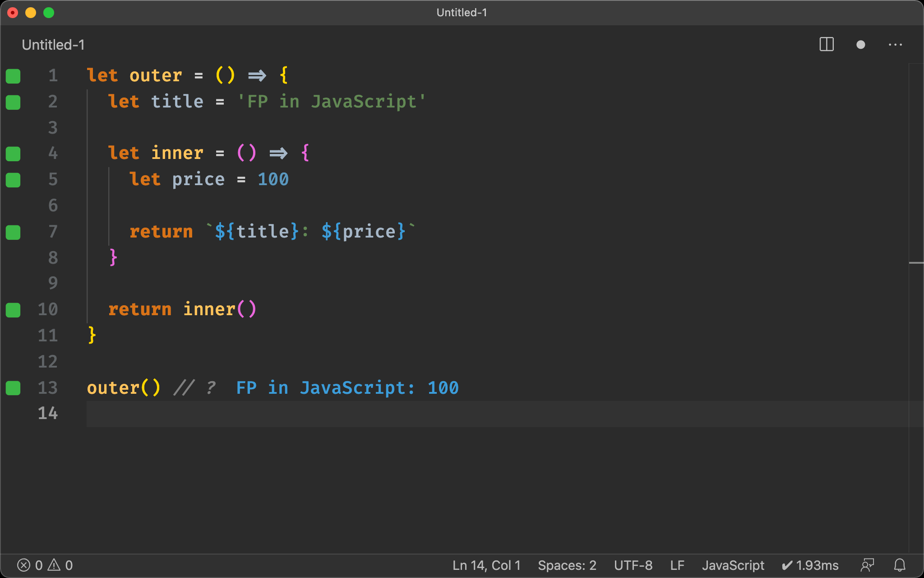Open the more actions ellipsis menu
924x578 pixels.
tap(895, 44)
